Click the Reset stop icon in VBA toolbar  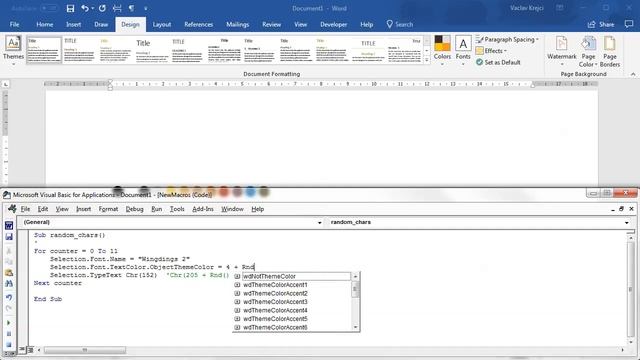(x=9, y=344)
